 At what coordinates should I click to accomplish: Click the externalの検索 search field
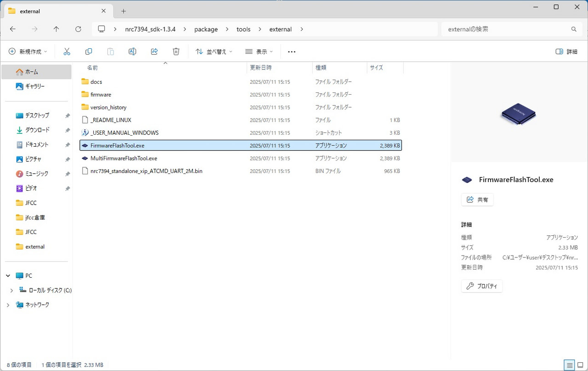click(x=505, y=29)
